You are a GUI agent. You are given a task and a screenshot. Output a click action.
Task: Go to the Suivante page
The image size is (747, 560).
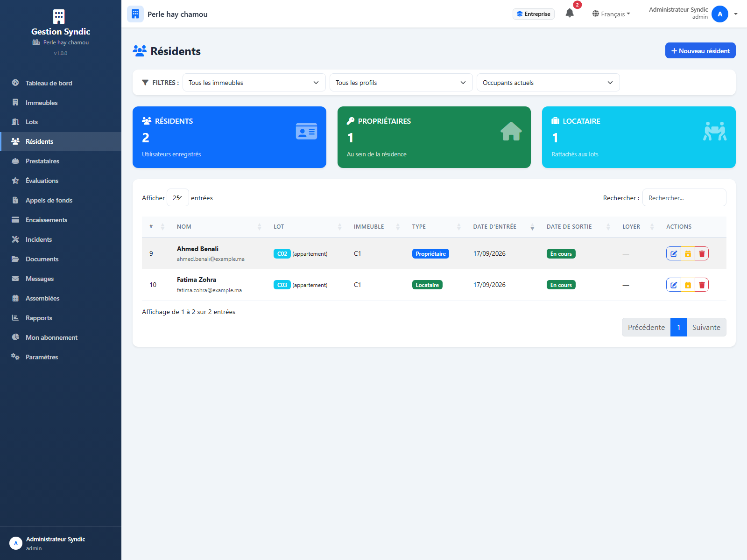pos(706,327)
